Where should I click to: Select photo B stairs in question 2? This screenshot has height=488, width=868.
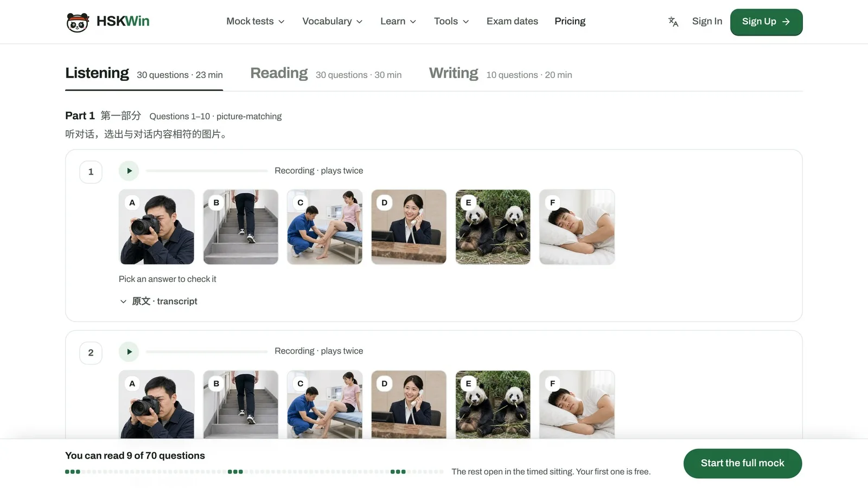[241, 404]
